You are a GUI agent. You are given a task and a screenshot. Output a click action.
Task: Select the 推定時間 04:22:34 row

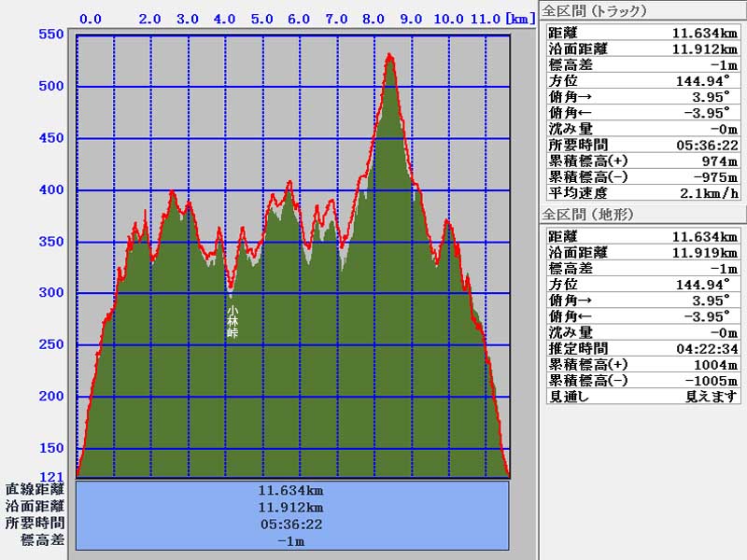tap(642, 348)
